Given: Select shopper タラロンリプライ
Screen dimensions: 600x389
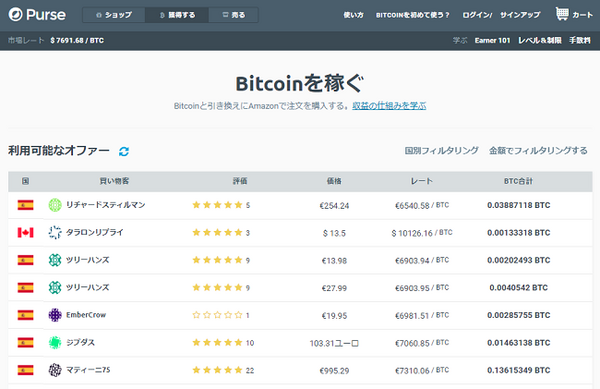Looking at the screenshot, I should (95, 233).
